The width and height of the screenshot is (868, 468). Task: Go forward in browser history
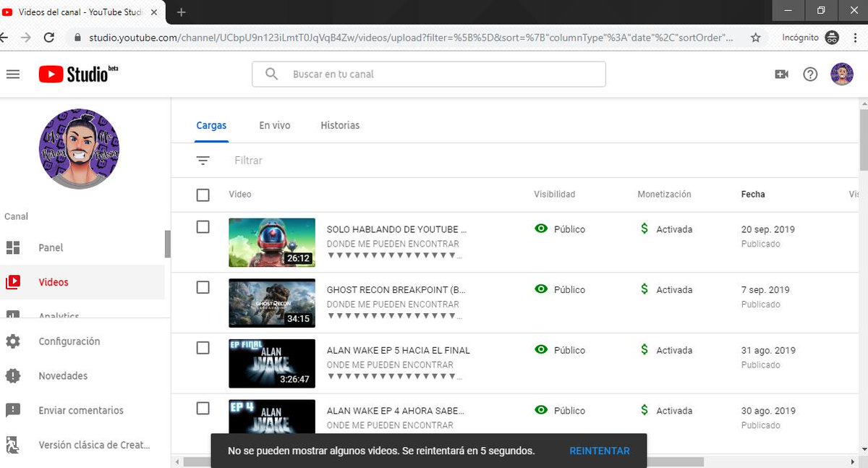click(x=25, y=38)
